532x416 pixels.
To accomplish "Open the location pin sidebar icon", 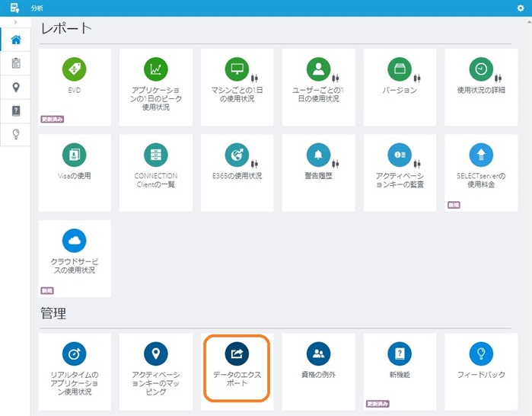I will (x=16, y=88).
